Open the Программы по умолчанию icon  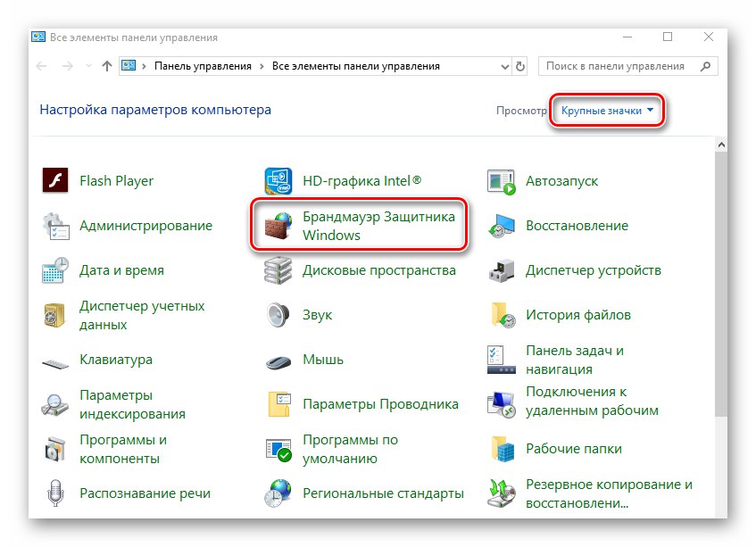[278, 450]
